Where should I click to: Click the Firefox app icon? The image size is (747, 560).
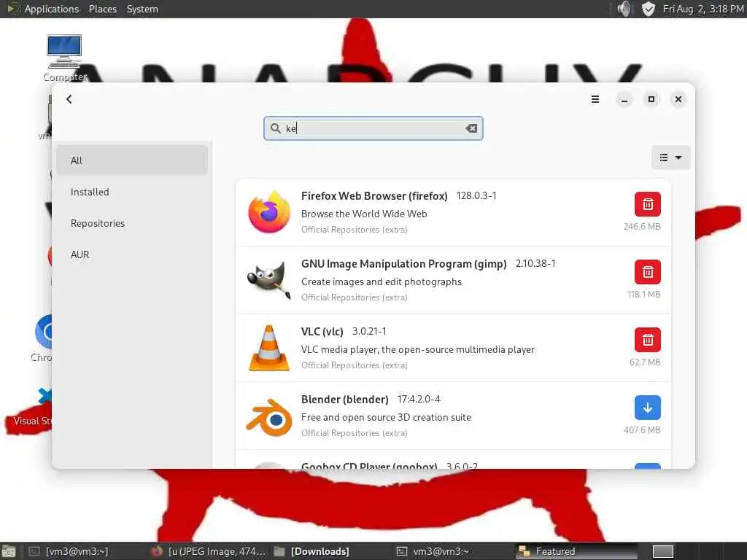269,212
